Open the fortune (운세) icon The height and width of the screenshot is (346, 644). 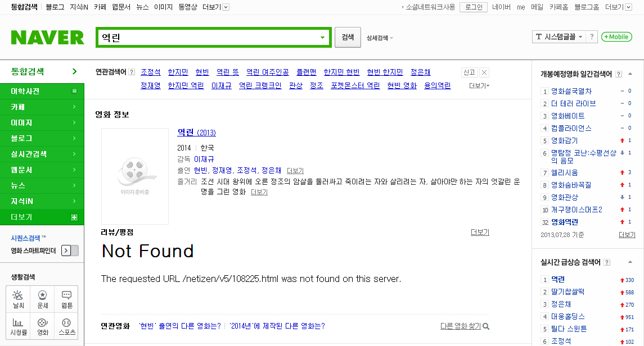pos(42,299)
